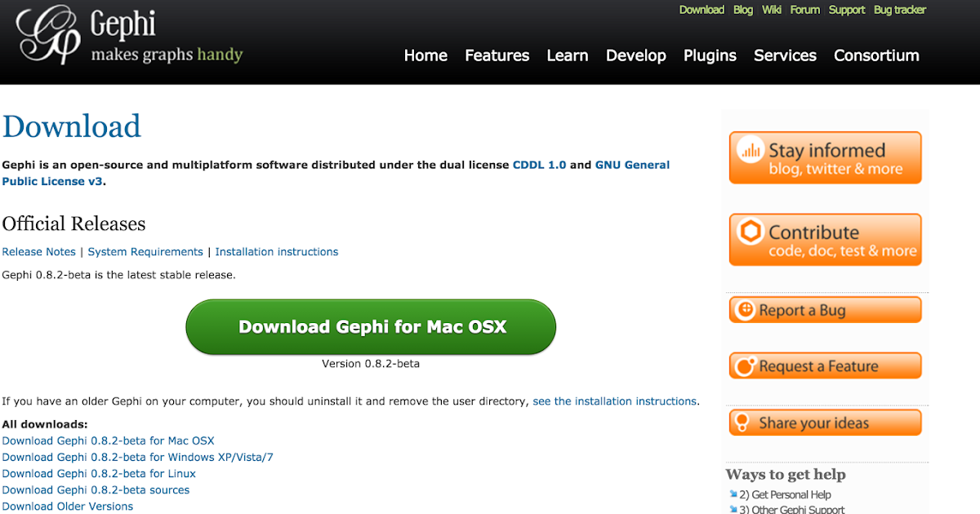The width and height of the screenshot is (980, 514).
Task: Open the Blog link in header
Action: (x=743, y=10)
